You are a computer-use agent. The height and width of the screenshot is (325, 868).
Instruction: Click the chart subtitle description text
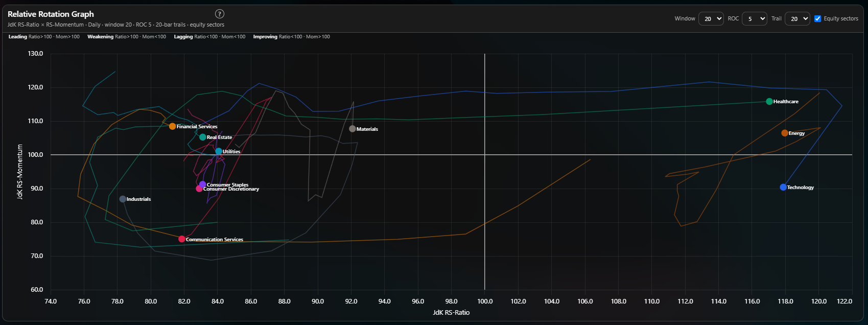click(x=116, y=25)
